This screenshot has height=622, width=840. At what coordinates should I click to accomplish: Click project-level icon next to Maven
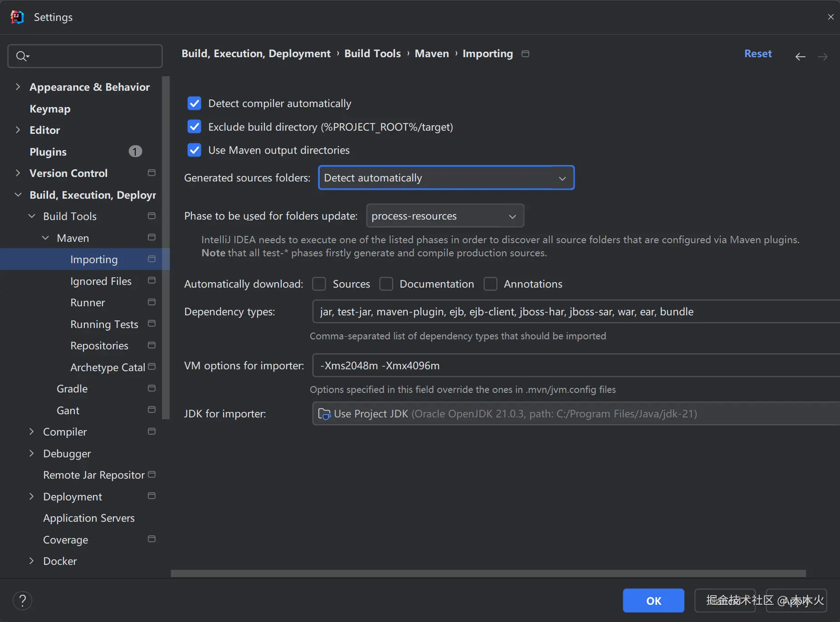151,237
